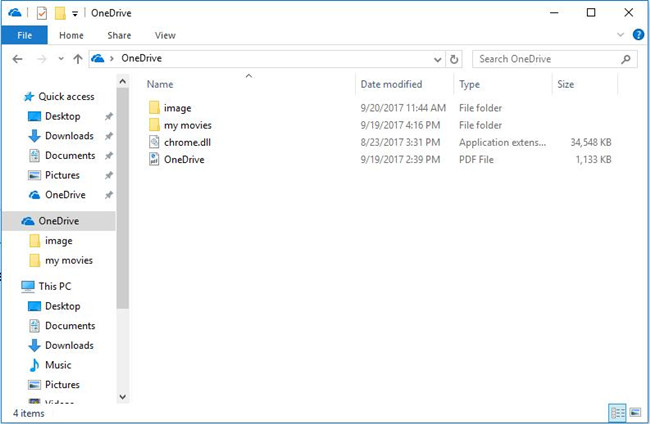This screenshot has height=424, width=650.
Task: Open the recent locations dropdown
Action: click(61, 59)
